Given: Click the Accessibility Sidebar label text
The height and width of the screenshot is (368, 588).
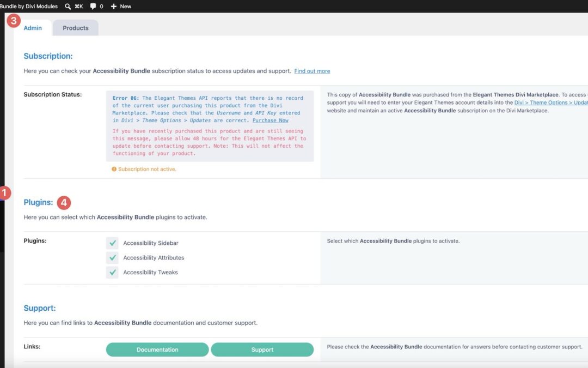Looking at the screenshot, I should click(151, 243).
